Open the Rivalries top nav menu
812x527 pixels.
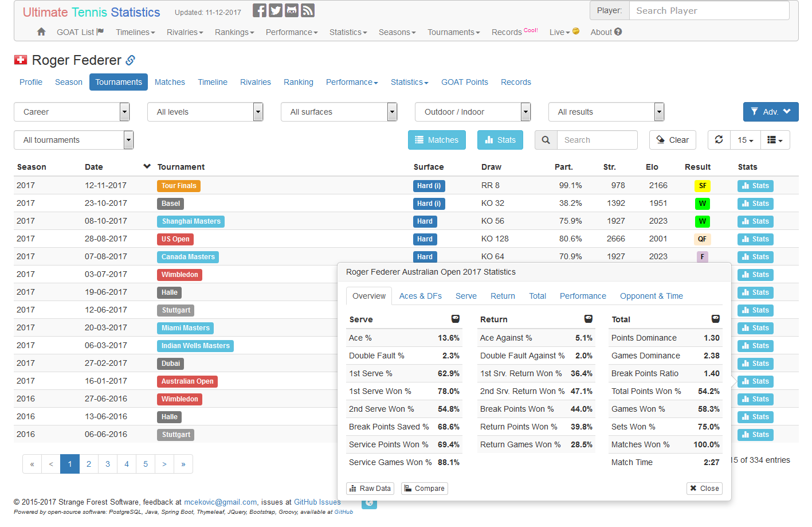coord(185,32)
